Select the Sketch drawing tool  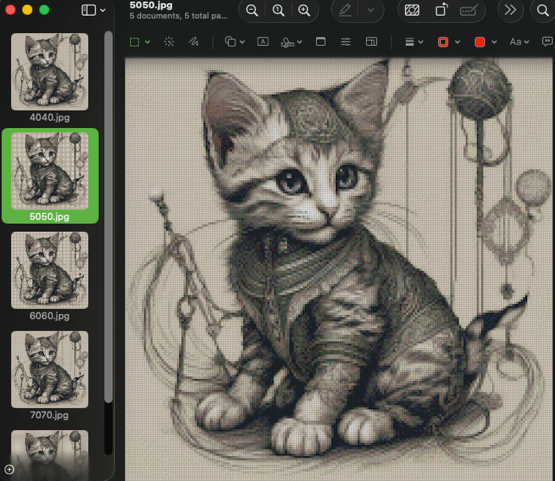click(194, 42)
